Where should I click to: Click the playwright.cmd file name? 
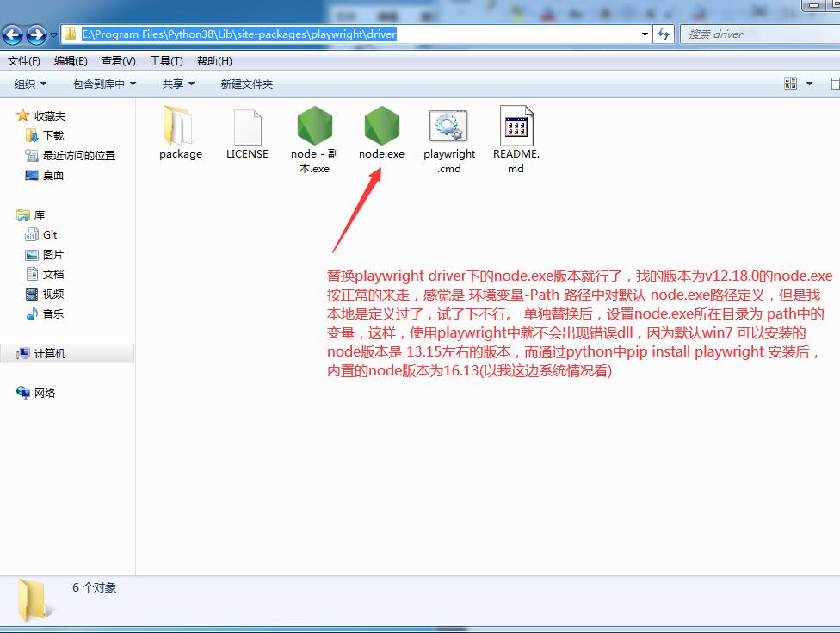tap(449, 161)
